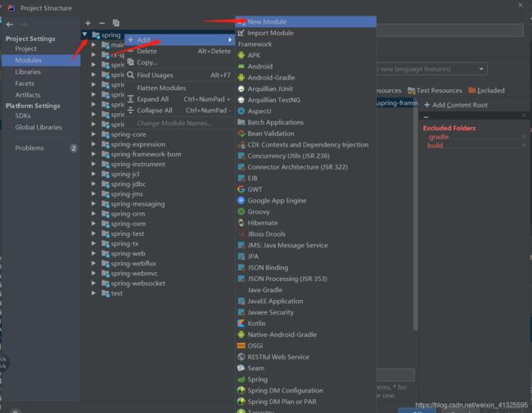Click the copy module toolbar icon
The width and height of the screenshot is (532, 413).
point(116,23)
